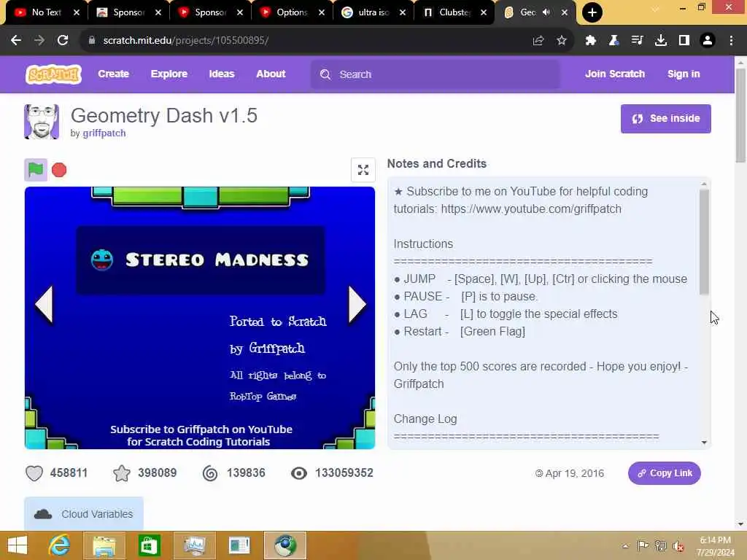
Task: Select the Stereo Madness level banner
Action: tap(201, 260)
